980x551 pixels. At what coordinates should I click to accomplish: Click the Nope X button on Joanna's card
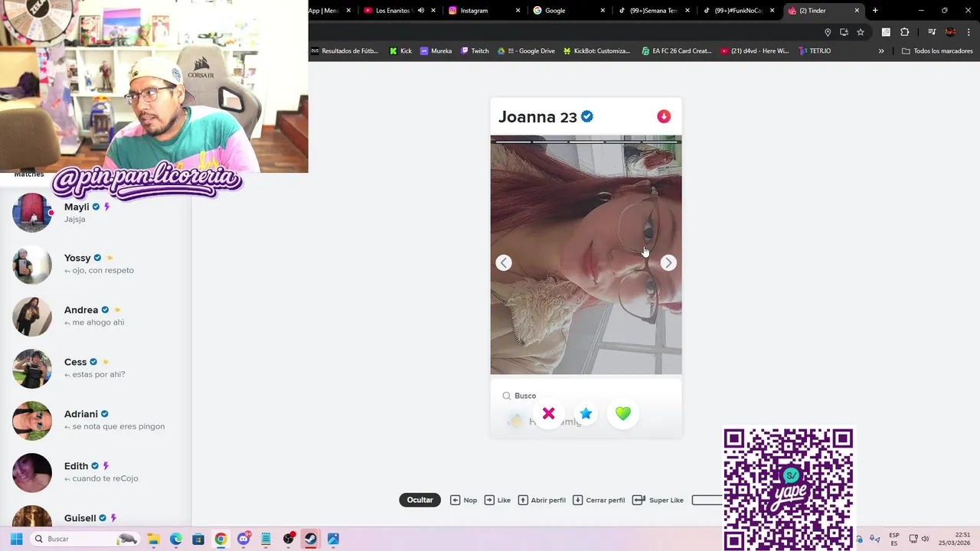(x=548, y=414)
